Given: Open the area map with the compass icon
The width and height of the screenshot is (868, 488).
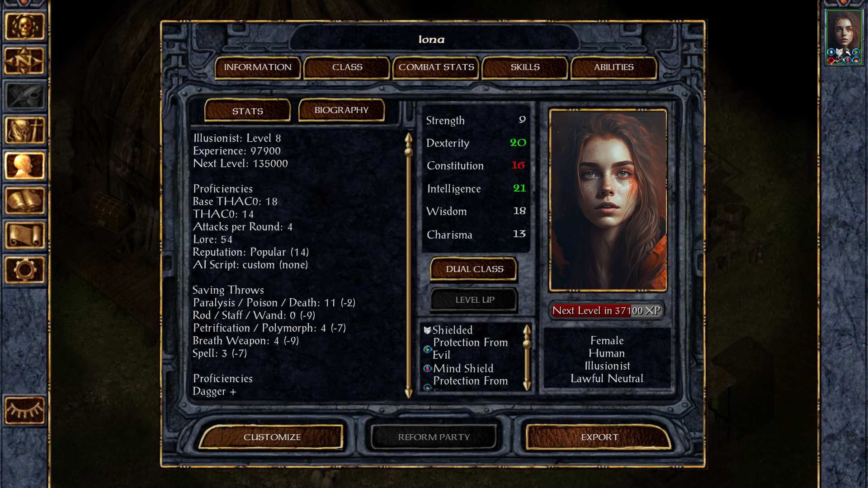Looking at the screenshot, I should 25,61.
